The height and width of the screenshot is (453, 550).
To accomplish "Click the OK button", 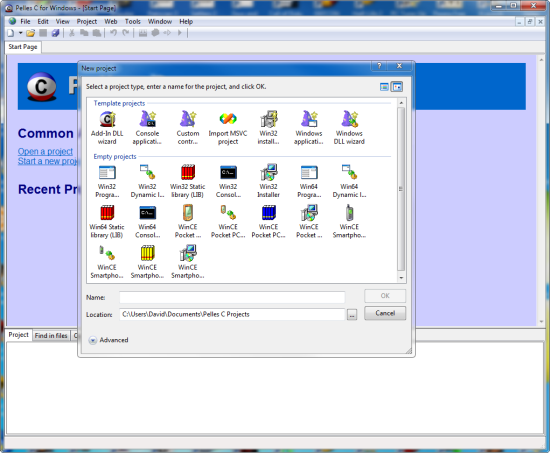I will pyautogui.click(x=385, y=296).
